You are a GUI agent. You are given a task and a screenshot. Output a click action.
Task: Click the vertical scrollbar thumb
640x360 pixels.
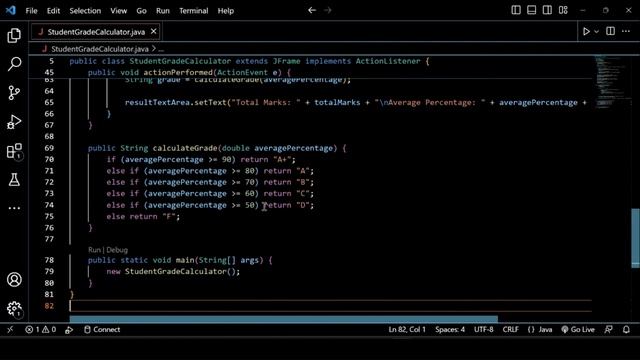(635, 238)
